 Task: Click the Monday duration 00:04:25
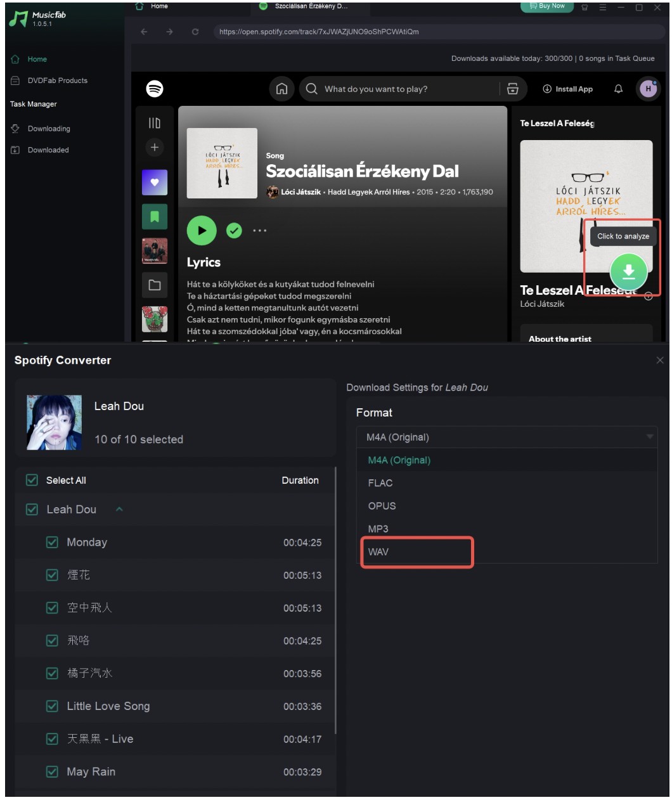[x=302, y=543]
